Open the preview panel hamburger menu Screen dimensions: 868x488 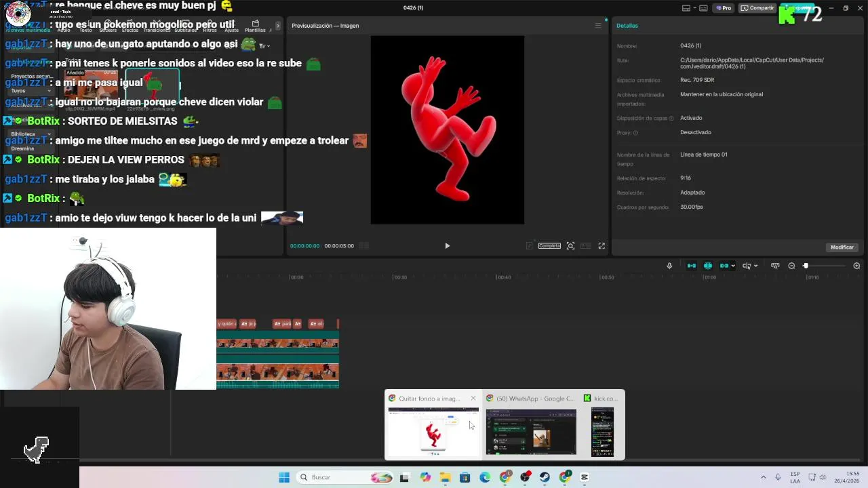point(597,26)
